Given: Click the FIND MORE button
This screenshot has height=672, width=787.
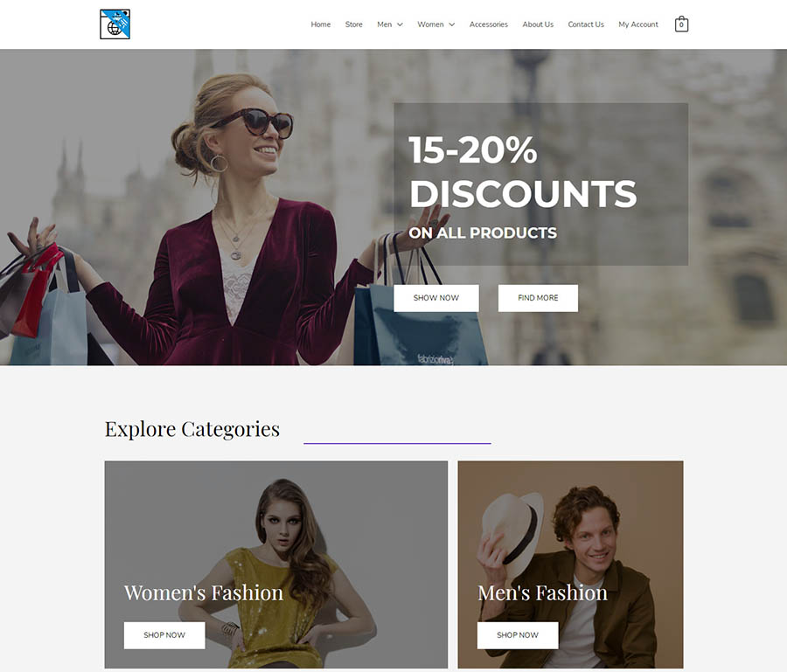Looking at the screenshot, I should [x=538, y=298].
